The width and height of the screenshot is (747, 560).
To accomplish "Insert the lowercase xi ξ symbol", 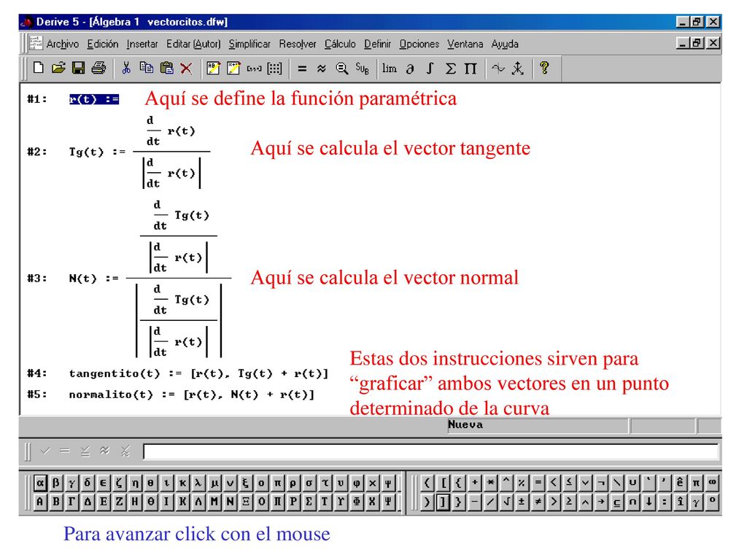I will tap(245, 483).
